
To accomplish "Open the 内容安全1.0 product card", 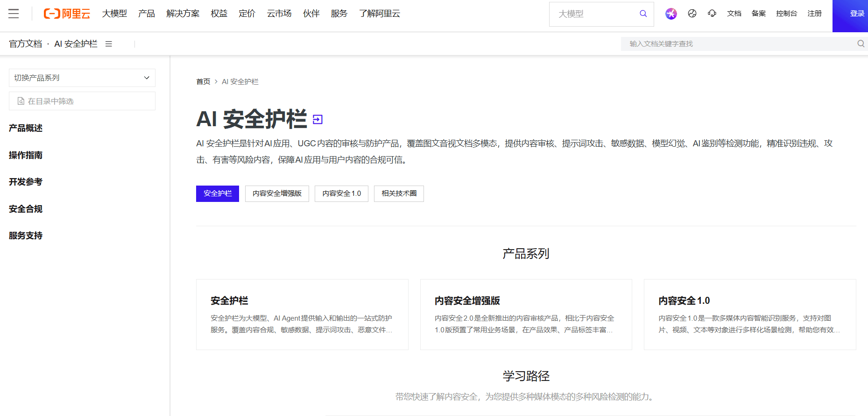I will click(750, 315).
